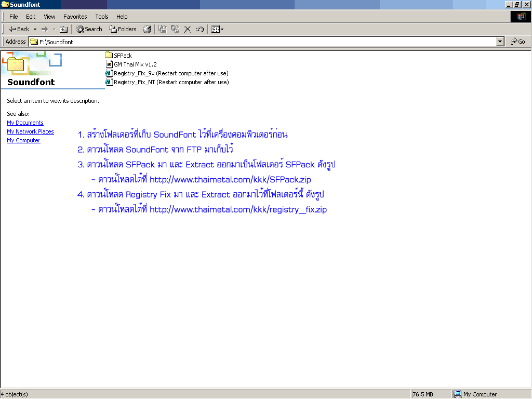Image resolution: width=532 pixels, height=399 pixels.
Task: Open the Views dropdown in the toolbar
Action: point(217,29)
